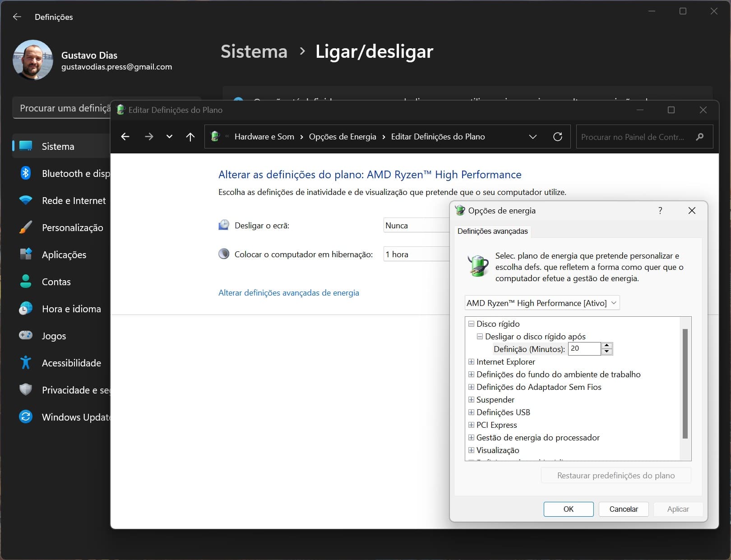Expand PCI Express tree node
The image size is (731, 560).
point(471,425)
